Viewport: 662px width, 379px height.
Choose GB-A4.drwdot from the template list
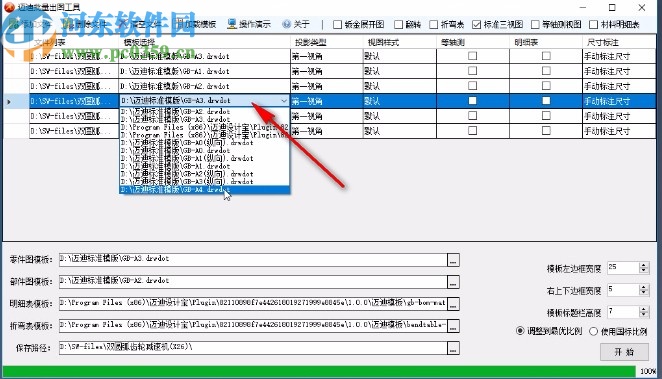(205, 190)
